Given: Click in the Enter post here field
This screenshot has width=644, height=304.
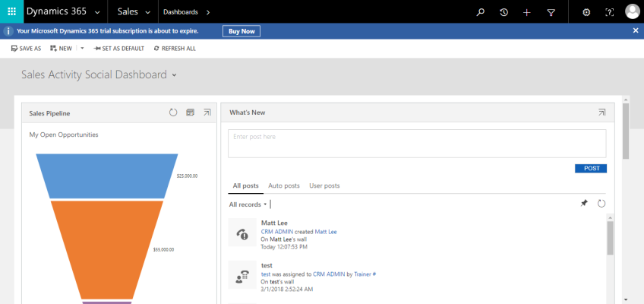Looking at the screenshot, I should pyautogui.click(x=417, y=144).
